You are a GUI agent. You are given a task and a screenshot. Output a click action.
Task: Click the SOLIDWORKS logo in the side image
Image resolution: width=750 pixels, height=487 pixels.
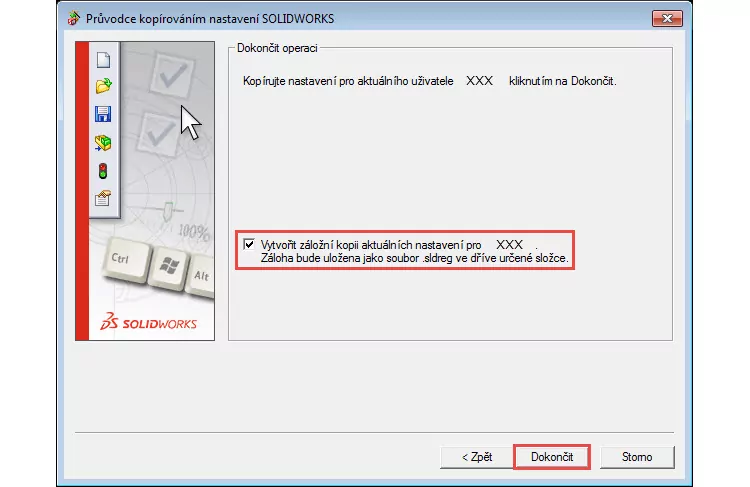pyautogui.click(x=148, y=322)
